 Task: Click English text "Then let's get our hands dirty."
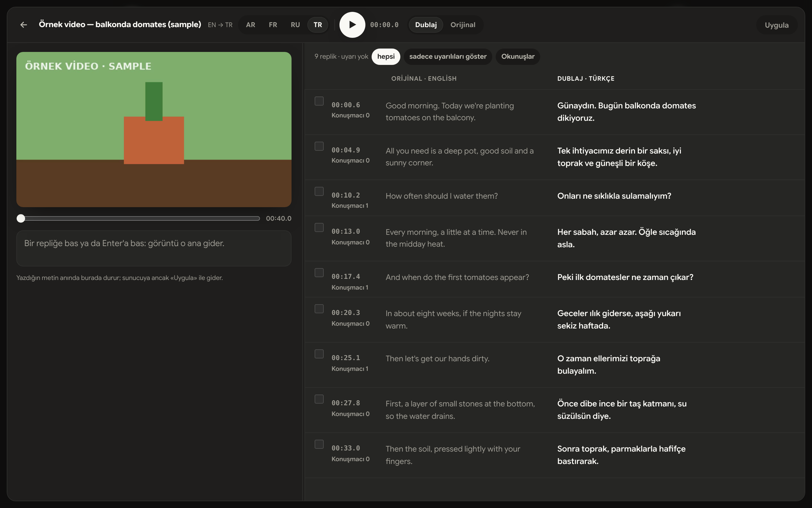(x=437, y=358)
